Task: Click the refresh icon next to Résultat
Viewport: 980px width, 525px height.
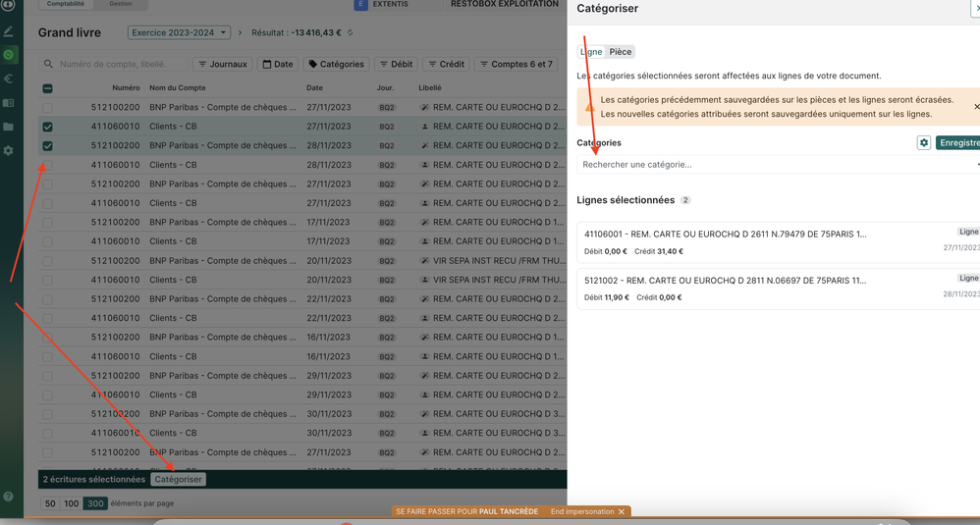Action: pos(351,33)
